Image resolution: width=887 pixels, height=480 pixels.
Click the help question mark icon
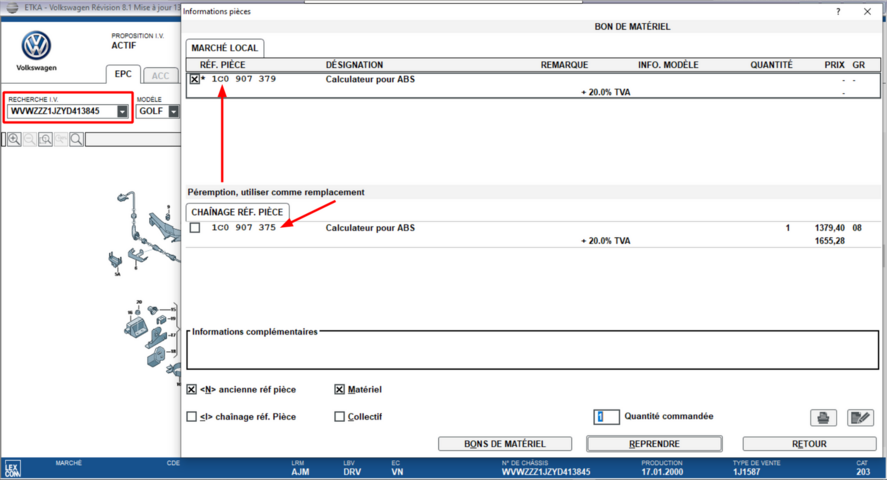click(838, 11)
